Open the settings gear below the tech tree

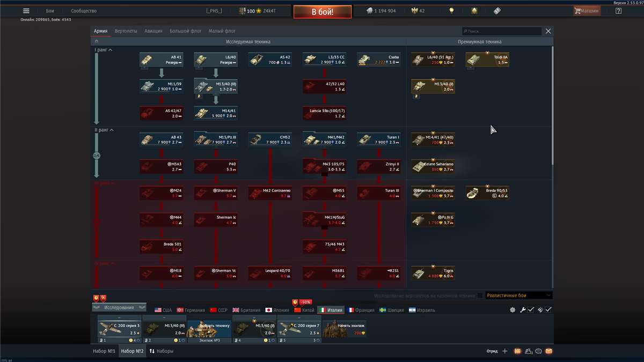513,309
